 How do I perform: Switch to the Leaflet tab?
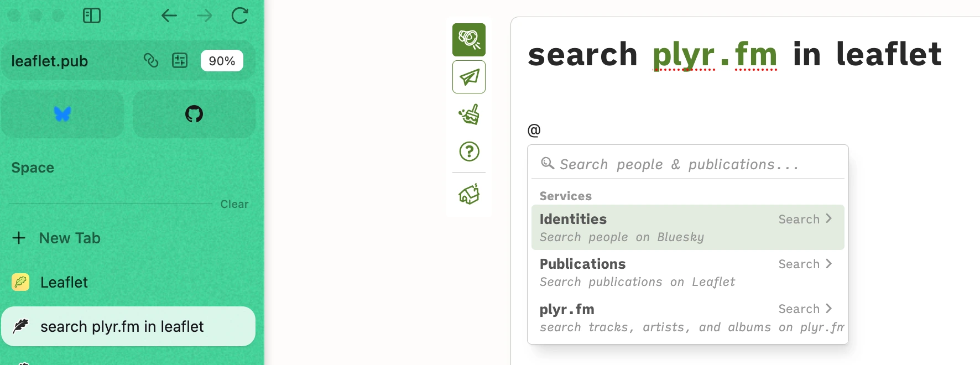[64, 282]
